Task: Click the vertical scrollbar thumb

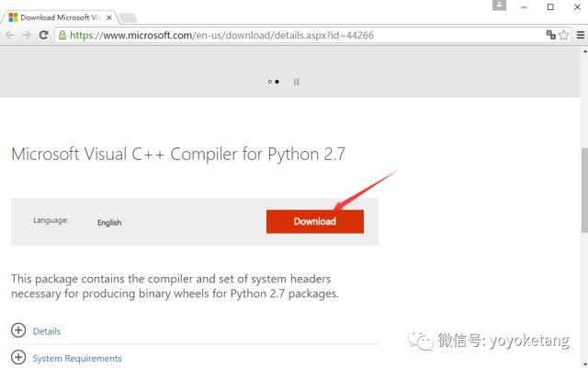Action: tap(584, 190)
